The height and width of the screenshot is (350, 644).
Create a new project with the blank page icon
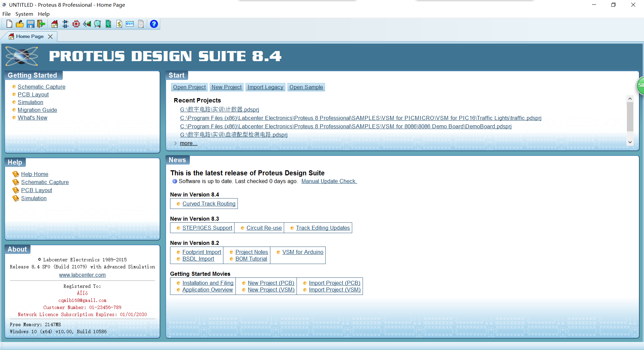click(x=9, y=24)
